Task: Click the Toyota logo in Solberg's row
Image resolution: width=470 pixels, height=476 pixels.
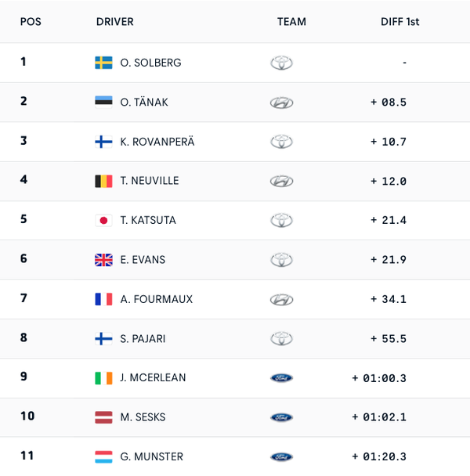Action: click(281, 63)
